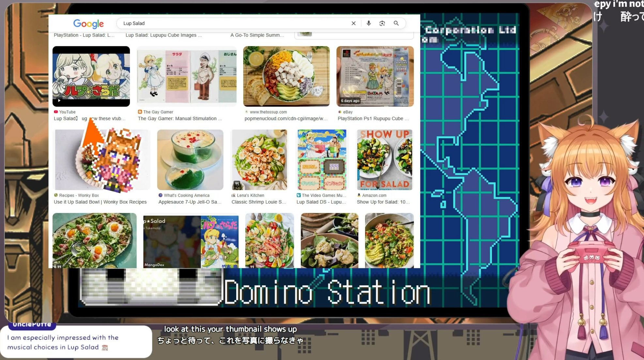Click the Google logo
This screenshot has width=644, height=360.
[x=88, y=23]
